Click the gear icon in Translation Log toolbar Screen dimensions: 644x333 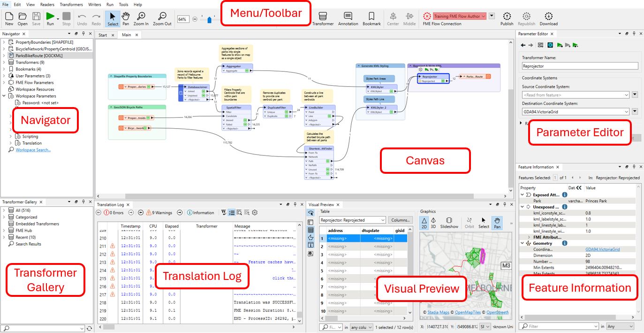tap(255, 213)
